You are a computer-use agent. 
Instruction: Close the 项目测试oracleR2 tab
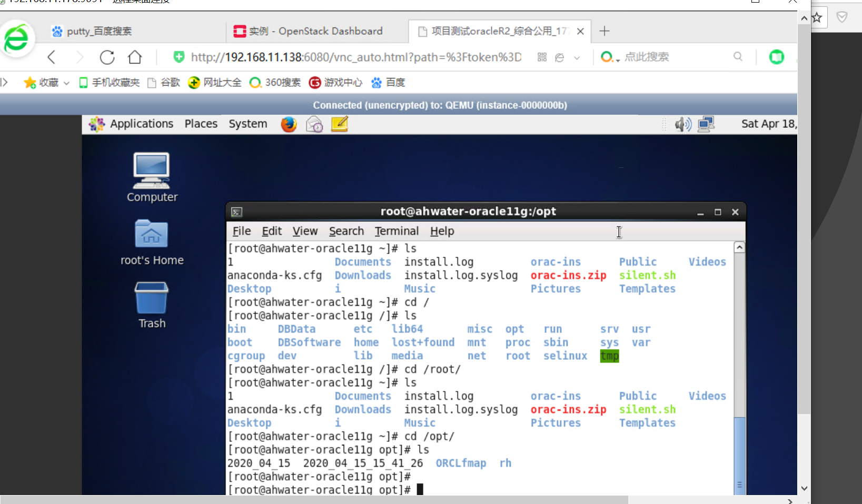pyautogui.click(x=580, y=31)
